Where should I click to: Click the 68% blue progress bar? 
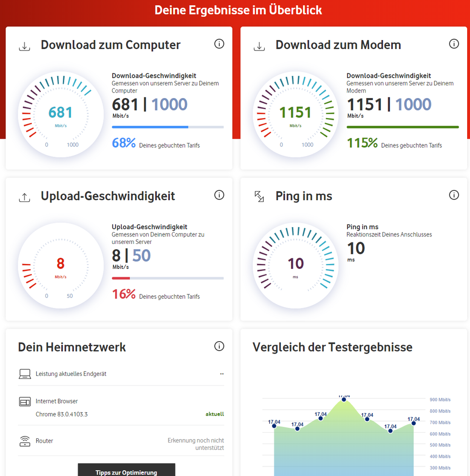coord(168,127)
